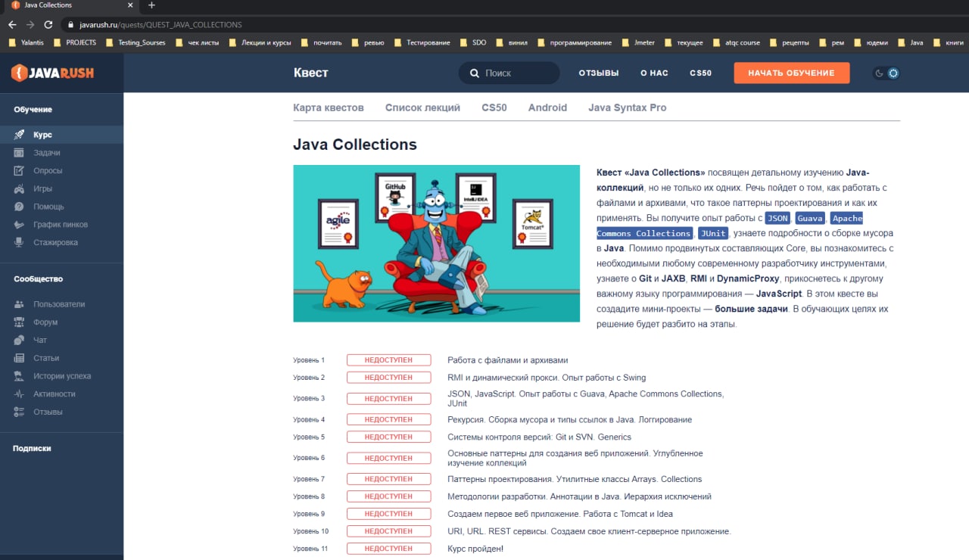Open the Java Syntax Pro tab
The image size is (969, 560).
click(628, 107)
